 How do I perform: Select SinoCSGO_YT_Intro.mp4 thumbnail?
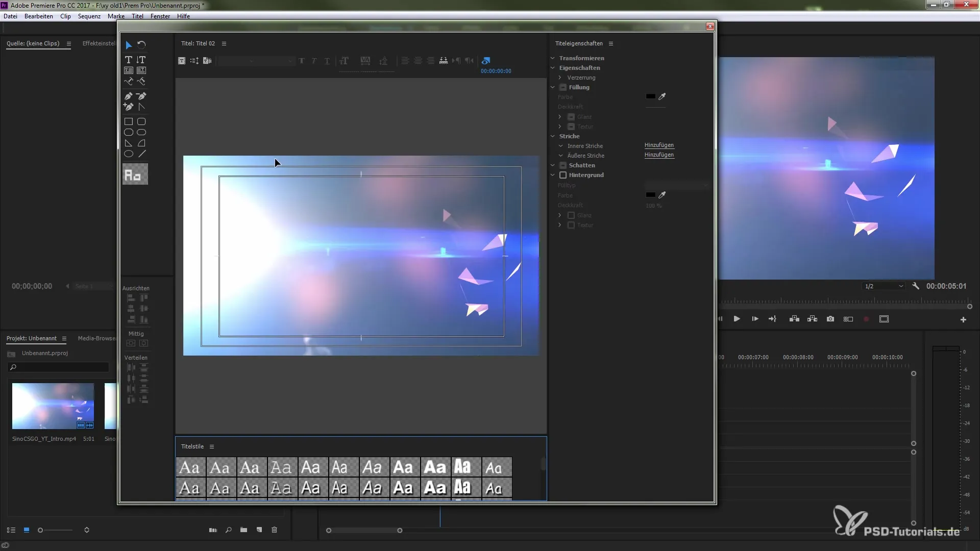click(x=53, y=406)
